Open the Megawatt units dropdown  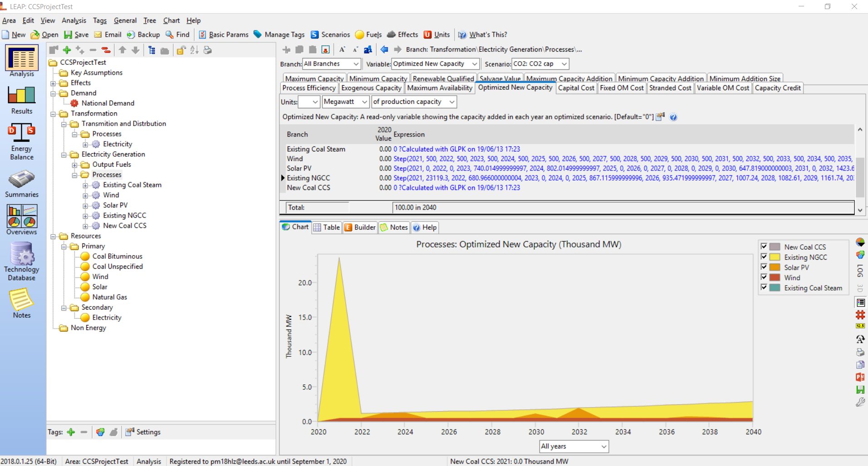coord(345,102)
